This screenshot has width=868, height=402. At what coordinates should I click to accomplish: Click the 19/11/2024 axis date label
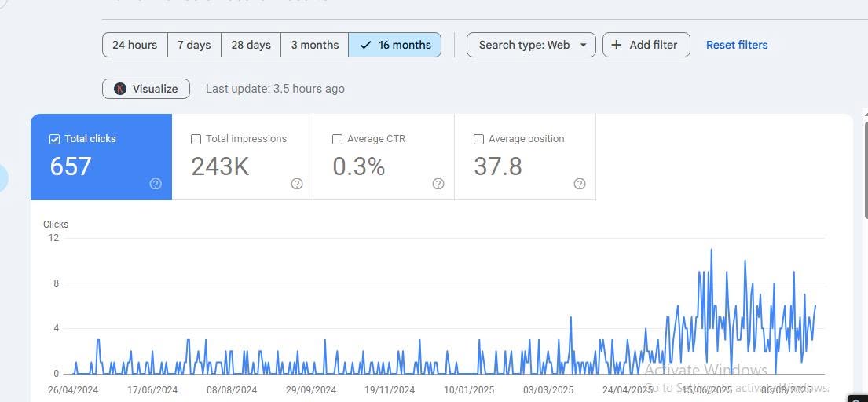[x=390, y=390]
